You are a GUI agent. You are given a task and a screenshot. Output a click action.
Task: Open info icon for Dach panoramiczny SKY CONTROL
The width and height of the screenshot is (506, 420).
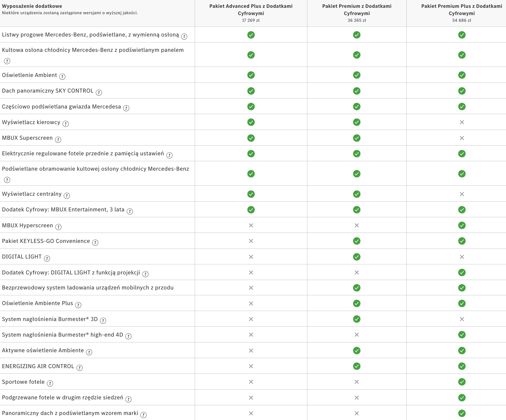click(x=99, y=92)
